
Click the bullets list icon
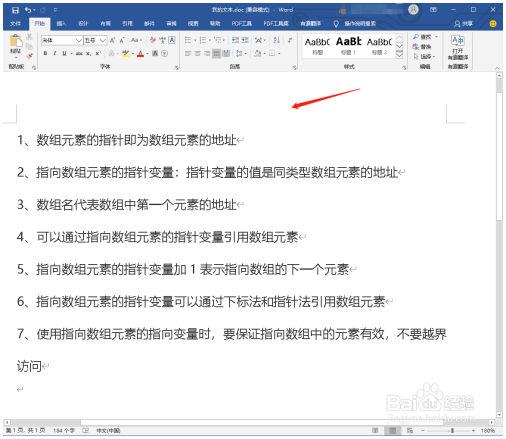pos(188,40)
